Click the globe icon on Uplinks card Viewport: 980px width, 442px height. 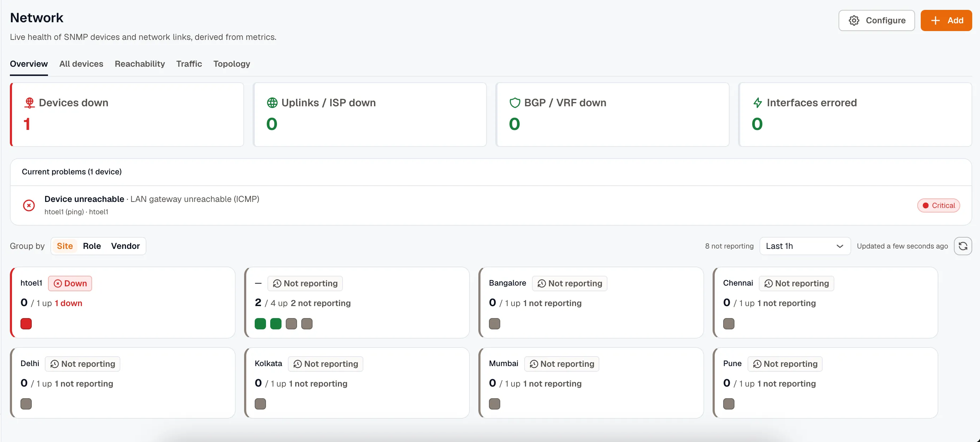pos(272,103)
